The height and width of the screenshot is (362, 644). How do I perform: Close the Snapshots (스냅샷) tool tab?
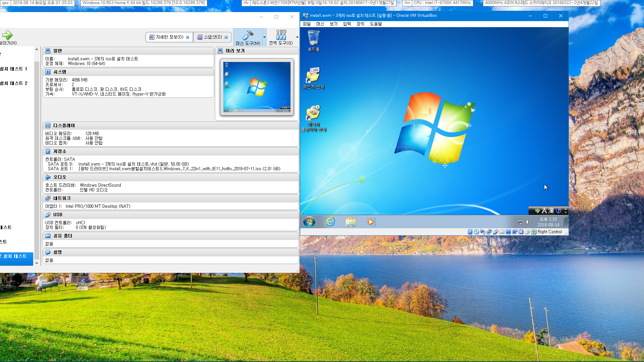[x=226, y=37]
